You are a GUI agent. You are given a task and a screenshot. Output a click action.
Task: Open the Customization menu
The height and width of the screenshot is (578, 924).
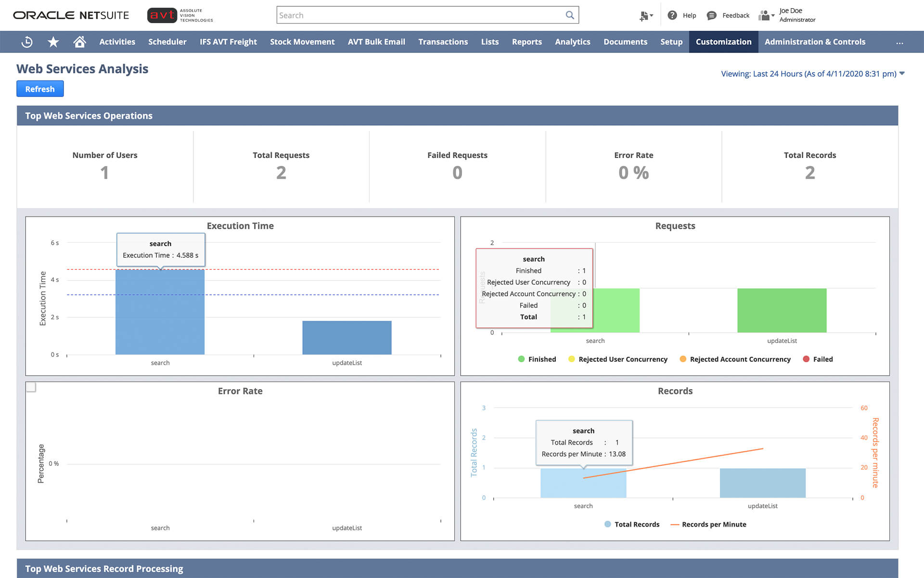tap(723, 42)
